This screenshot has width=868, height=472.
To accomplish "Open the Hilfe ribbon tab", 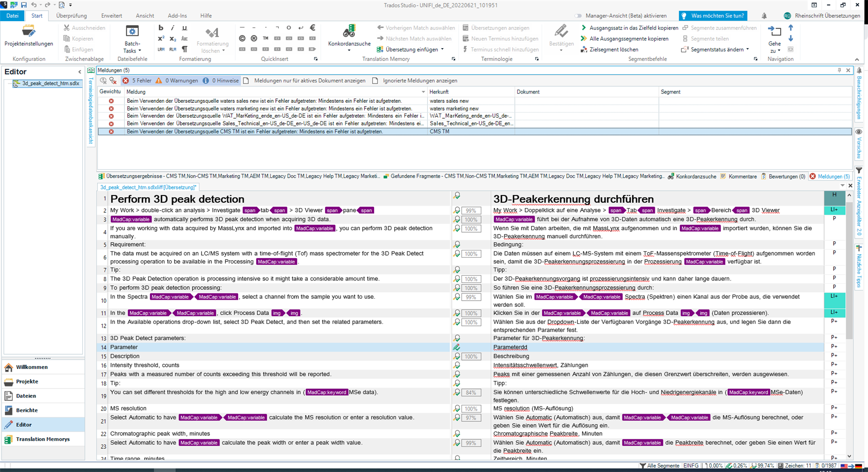I will pyautogui.click(x=206, y=16).
